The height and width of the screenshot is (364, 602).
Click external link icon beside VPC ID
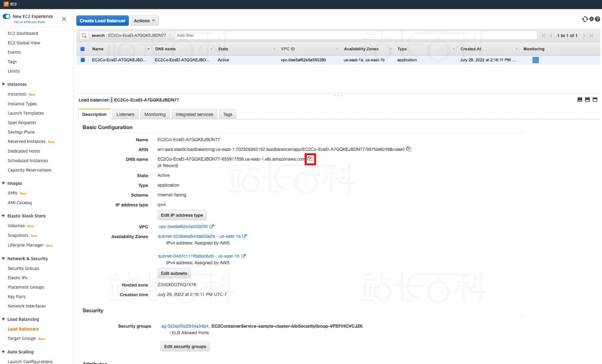point(212,226)
